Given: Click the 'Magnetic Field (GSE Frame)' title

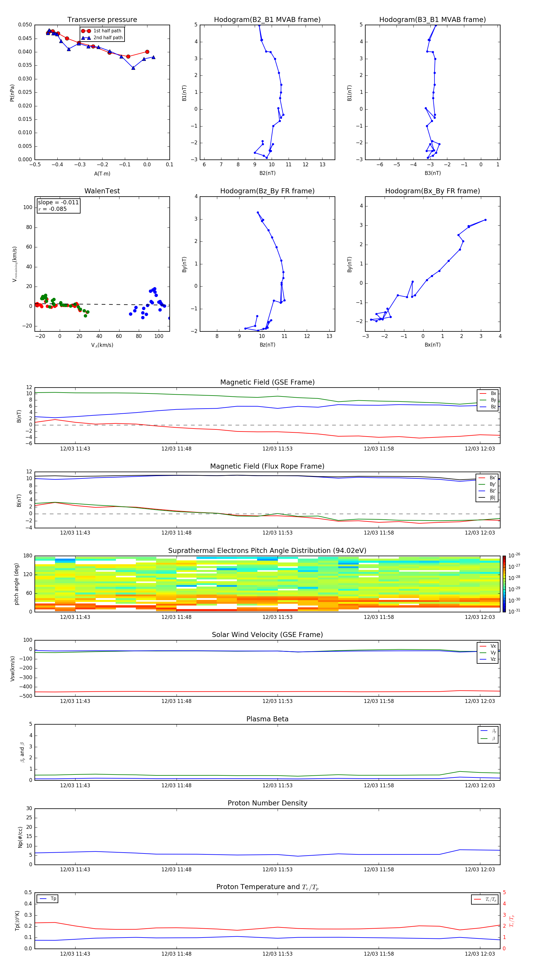Looking at the screenshot, I should [267, 382].
